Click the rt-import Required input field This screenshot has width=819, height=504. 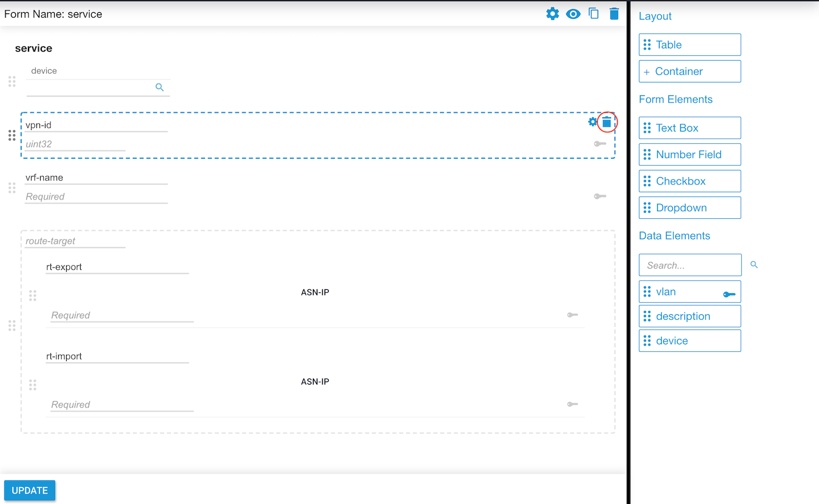122,405
